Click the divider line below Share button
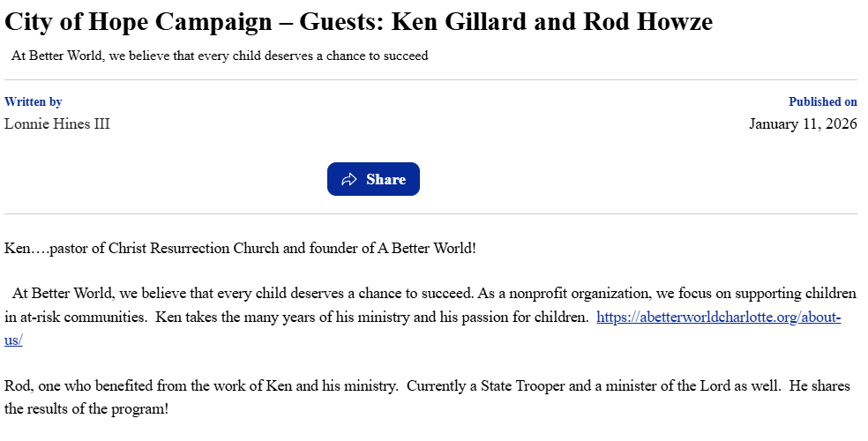This screenshot has width=868, height=441. coord(430,213)
